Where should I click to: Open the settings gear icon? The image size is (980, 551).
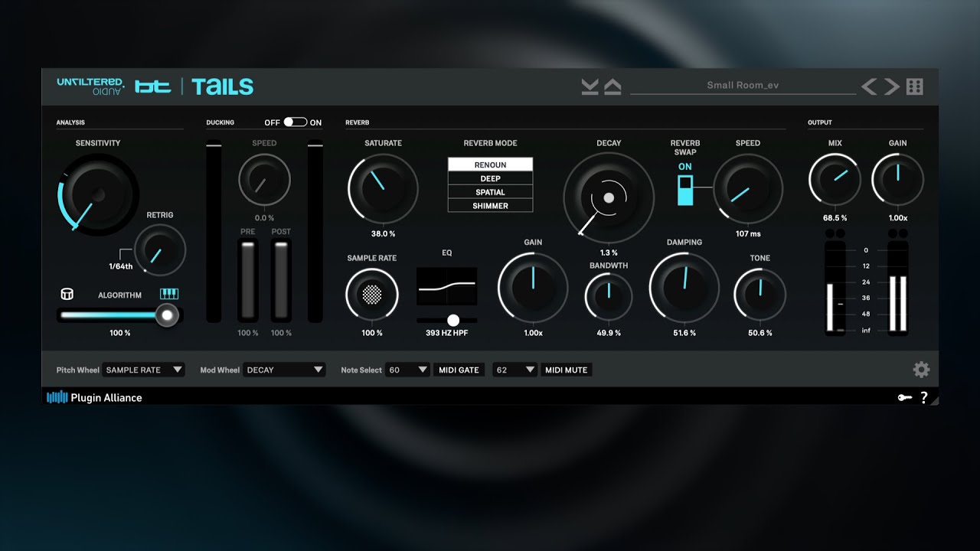pyautogui.click(x=921, y=370)
